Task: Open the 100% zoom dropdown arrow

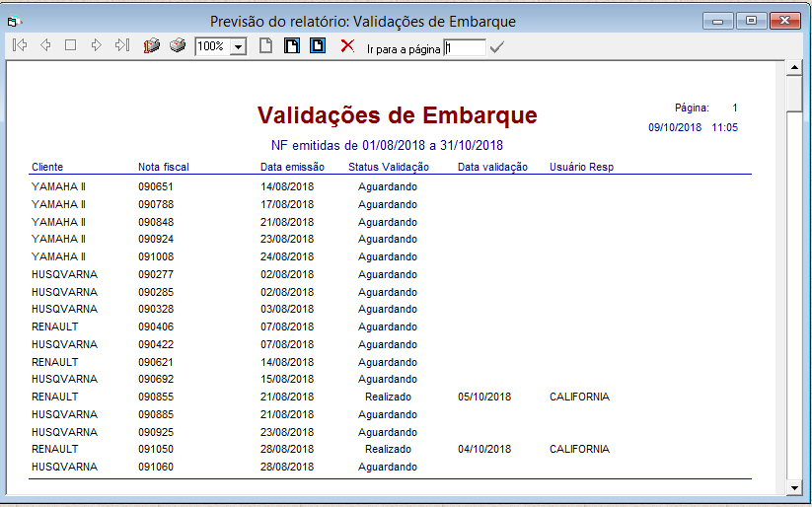Action: [x=238, y=46]
